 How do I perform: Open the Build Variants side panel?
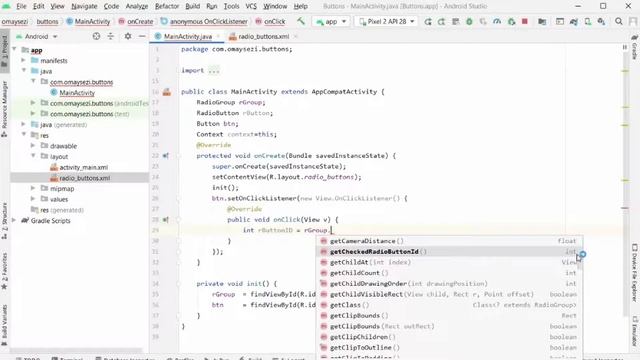[4, 325]
